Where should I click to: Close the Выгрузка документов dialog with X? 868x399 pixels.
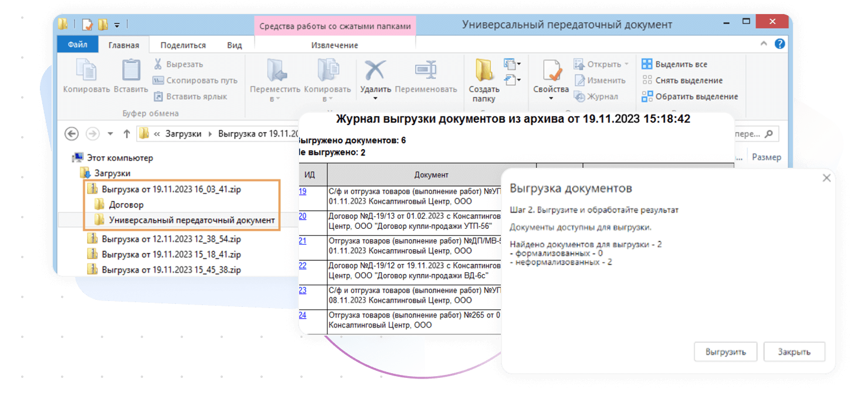click(x=826, y=178)
